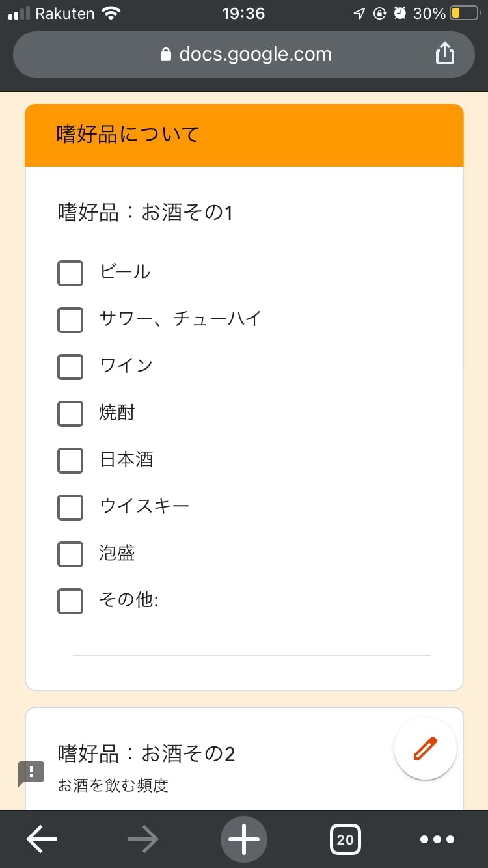Tap the report problem feedback icon
The image size is (488, 868).
[x=31, y=773]
